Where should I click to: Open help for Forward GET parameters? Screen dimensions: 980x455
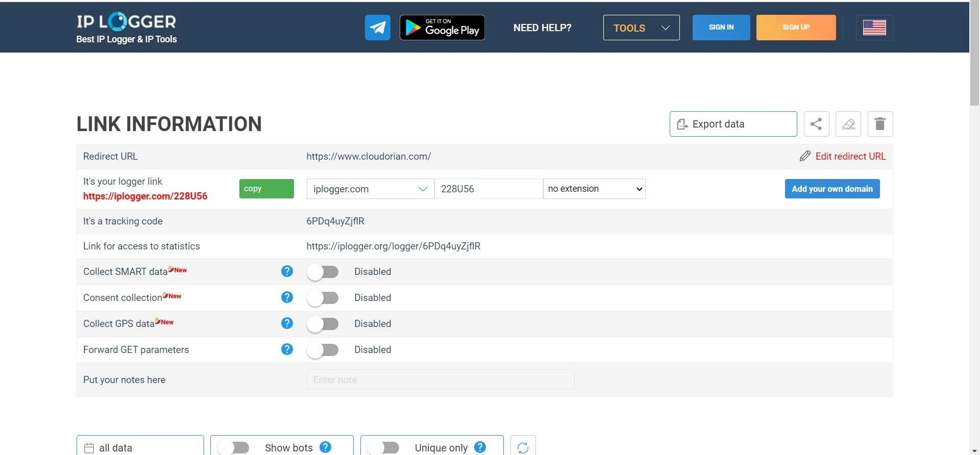coord(287,349)
